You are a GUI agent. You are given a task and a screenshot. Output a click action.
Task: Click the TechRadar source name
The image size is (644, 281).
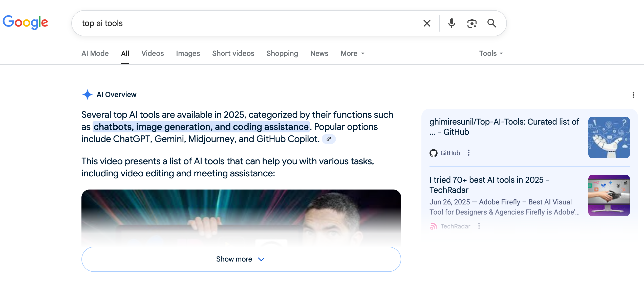coord(455,226)
